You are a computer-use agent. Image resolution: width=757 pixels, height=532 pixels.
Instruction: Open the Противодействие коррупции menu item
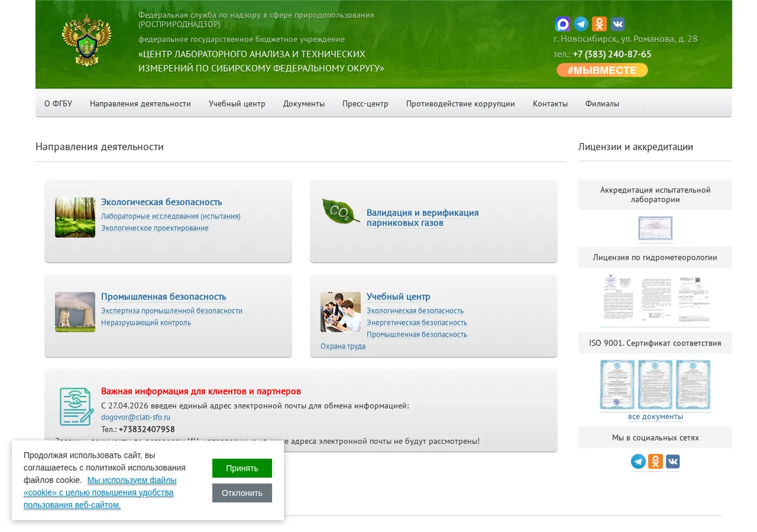(x=461, y=103)
